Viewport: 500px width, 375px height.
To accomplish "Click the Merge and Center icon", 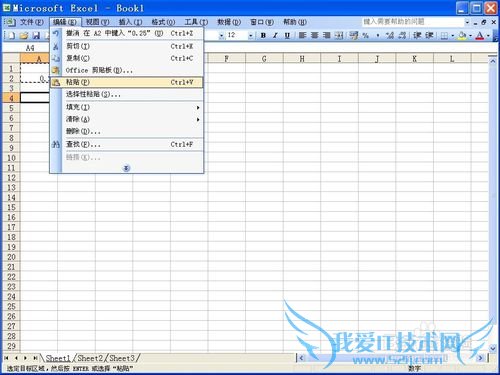I will pyautogui.click(x=339, y=35).
